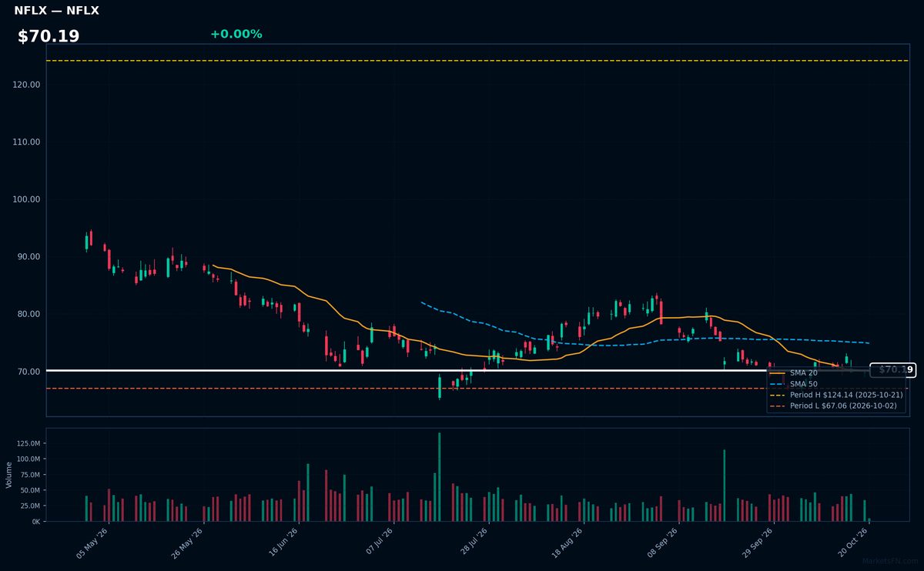This screenshot has height=571, width=924.
Task: Select the 90.00 price axis label
Action: [28, 257]
